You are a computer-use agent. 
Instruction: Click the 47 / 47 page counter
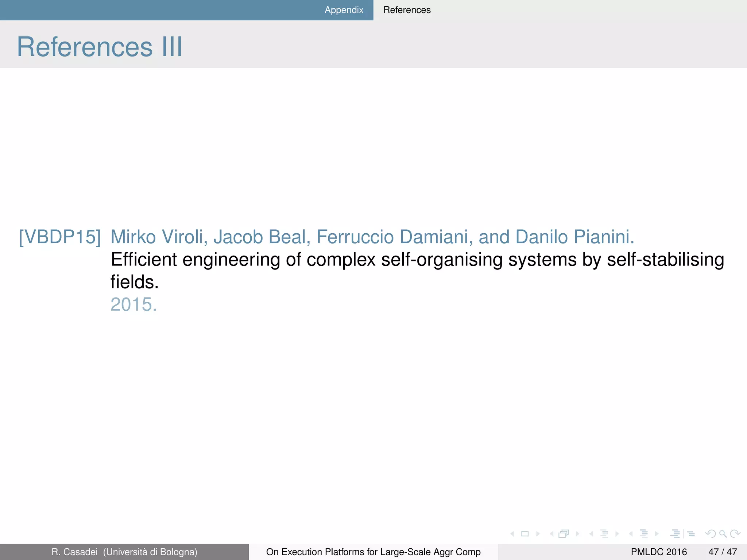[723, 552]
